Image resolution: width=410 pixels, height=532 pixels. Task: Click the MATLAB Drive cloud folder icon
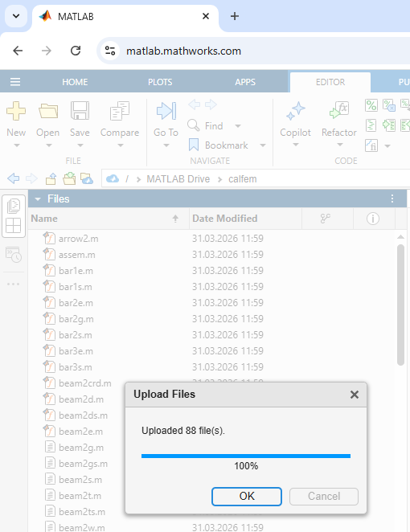(87, 178)
